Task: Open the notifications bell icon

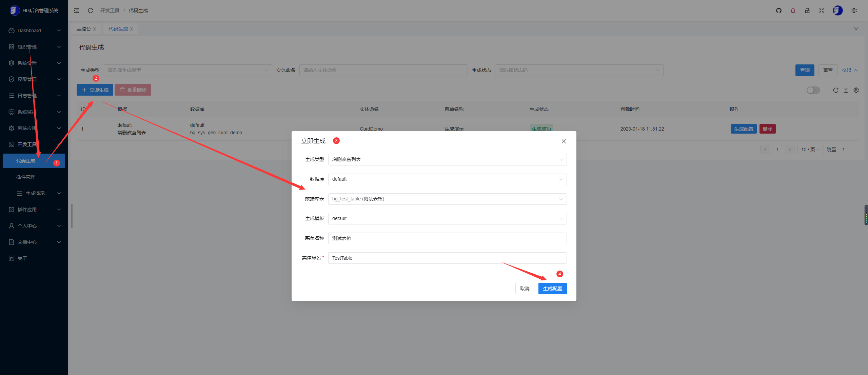Action: (x=793, y=11)
